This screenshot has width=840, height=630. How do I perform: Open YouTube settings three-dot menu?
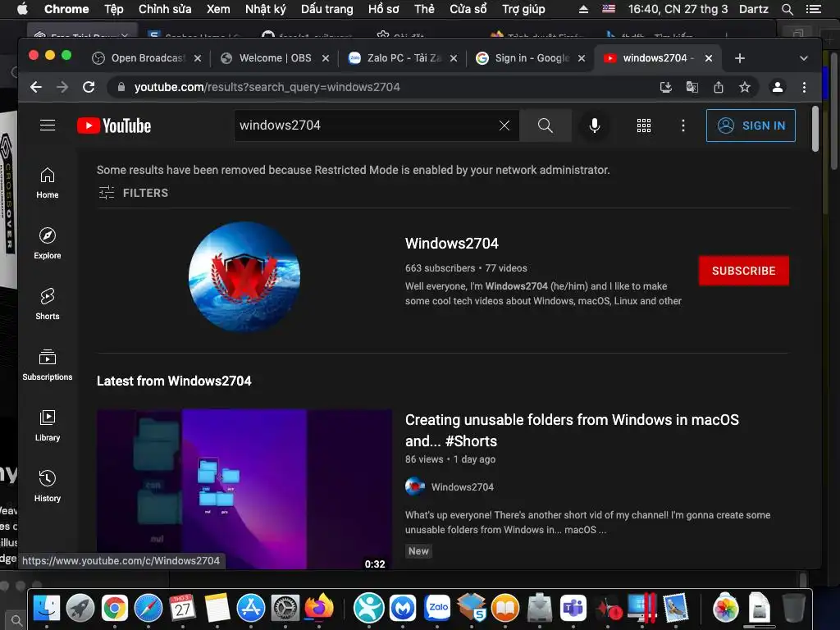coord(682,126)
